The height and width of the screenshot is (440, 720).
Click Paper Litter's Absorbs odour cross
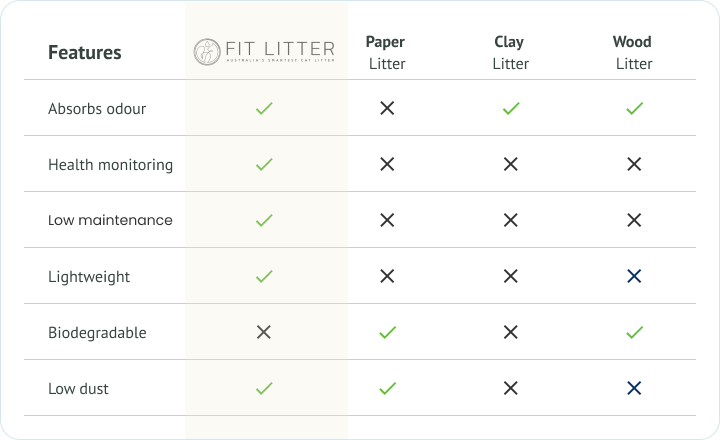[x=387, y=108]
